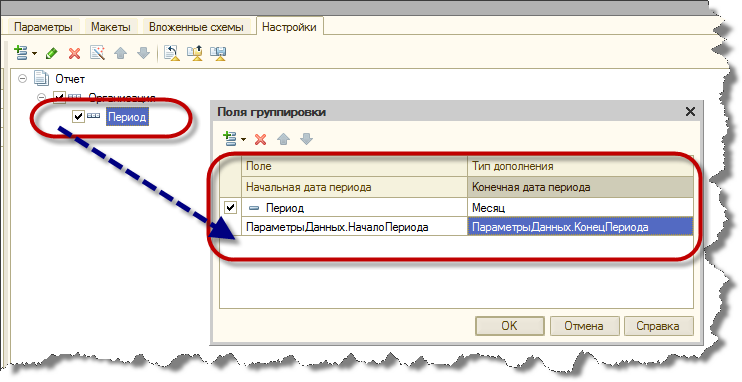Click the grouping icon beside Период in the tree

click(93, 115)
